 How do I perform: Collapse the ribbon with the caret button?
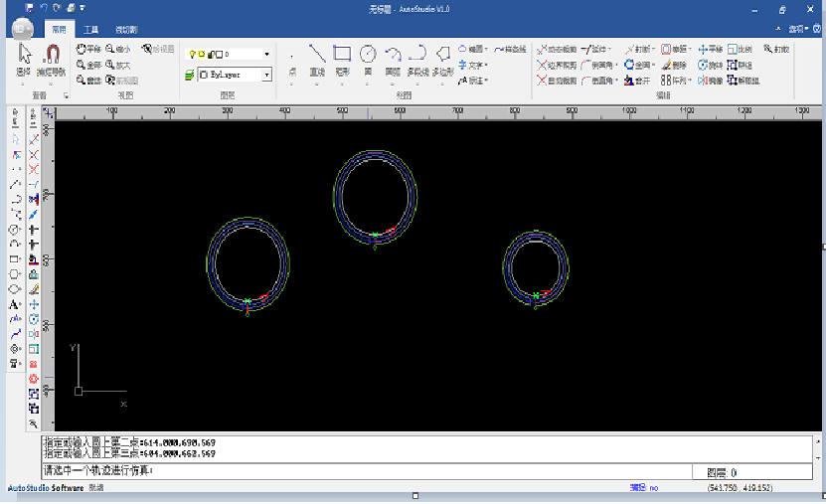[778, 29]
